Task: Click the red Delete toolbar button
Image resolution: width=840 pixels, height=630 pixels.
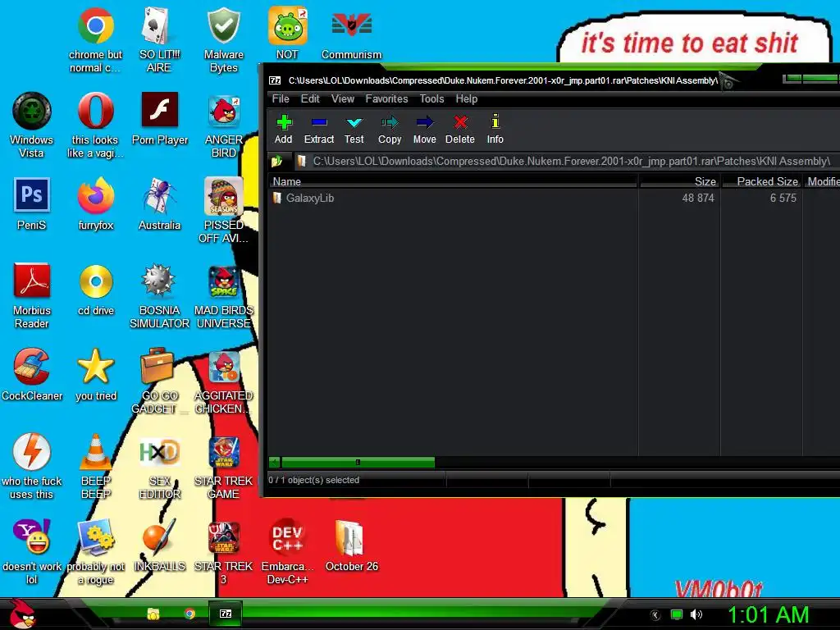Action: 459,129
